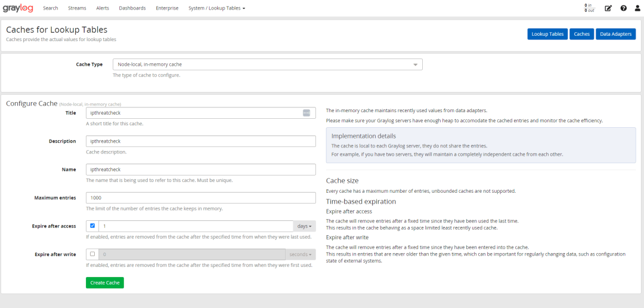Open the scratchpad edit icon

(x=608, y=8)
